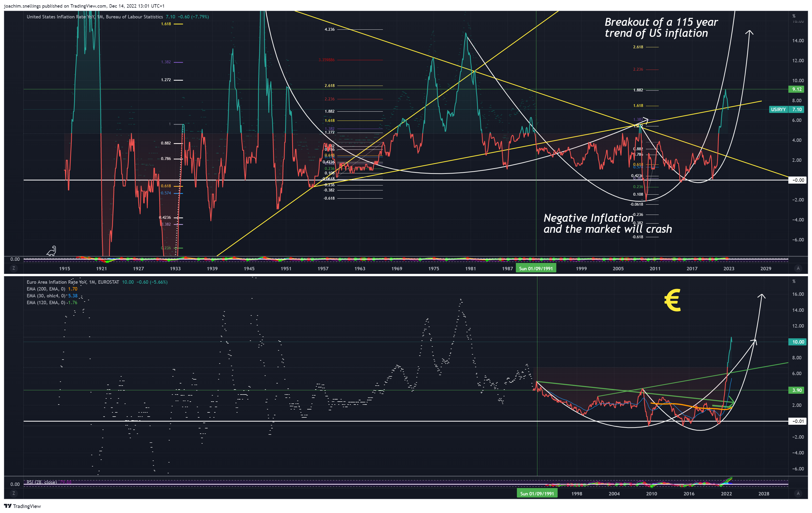
Task: Click the green 9.12 price level label
Action: (797, 89)
